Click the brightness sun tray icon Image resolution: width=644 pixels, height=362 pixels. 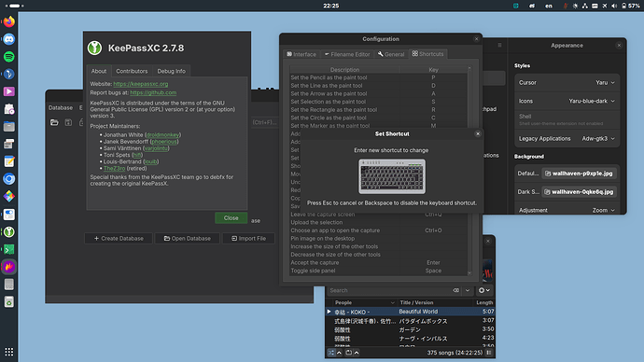pyautogui.click(x=575, y=6)
